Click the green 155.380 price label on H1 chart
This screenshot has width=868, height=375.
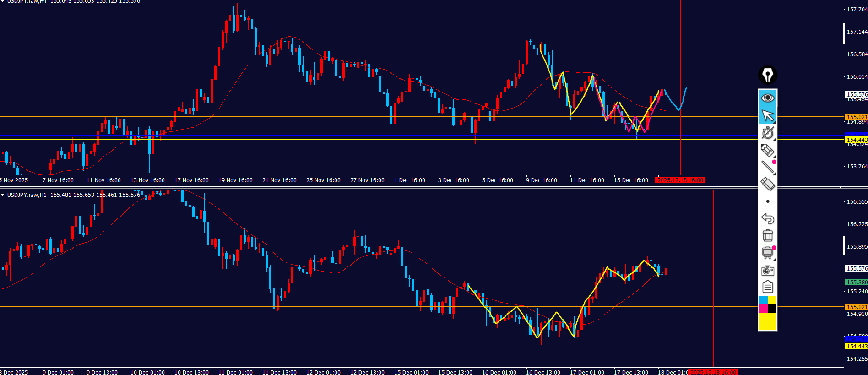coord(856,283)
